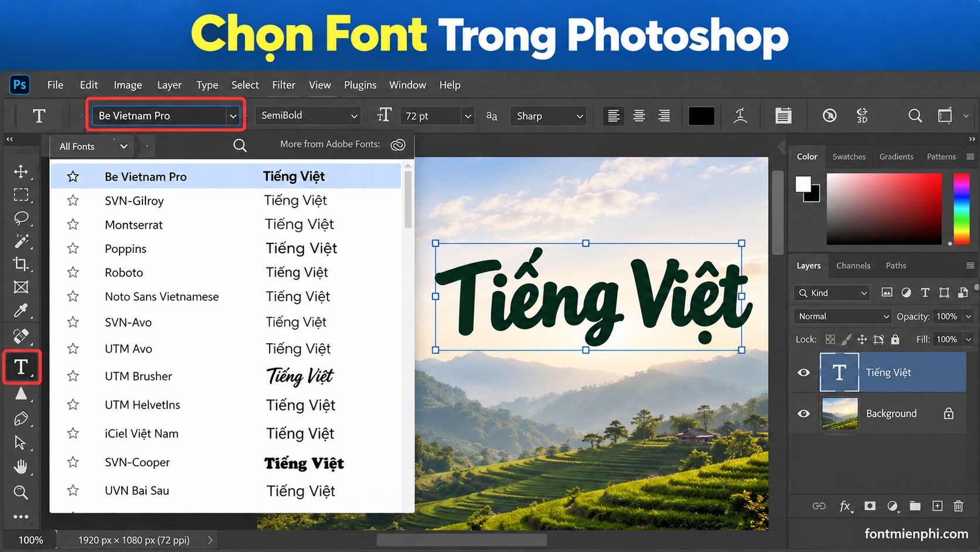Open the All Fonts filter dropdown
Viewport: 980px width, 552px height.
[93, 146]
